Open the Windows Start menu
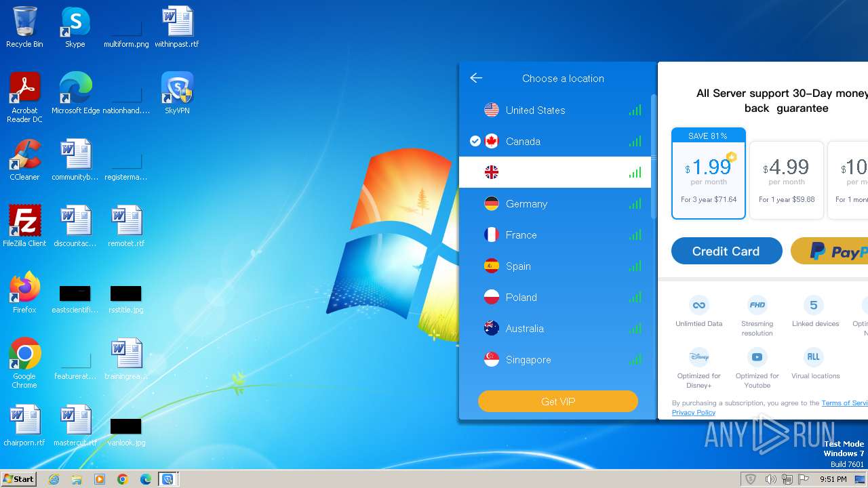This screenshot has width=868, height=488. [x=19, y=479]
